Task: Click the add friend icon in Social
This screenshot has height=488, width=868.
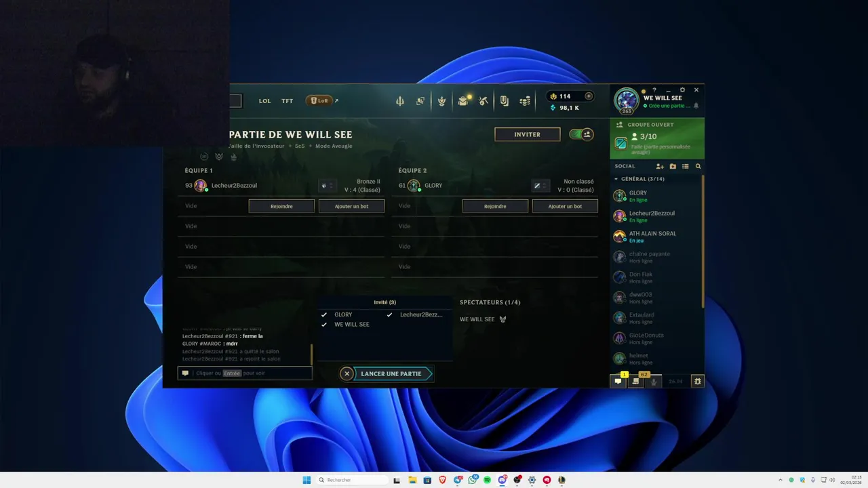Action: click(660, 166)
